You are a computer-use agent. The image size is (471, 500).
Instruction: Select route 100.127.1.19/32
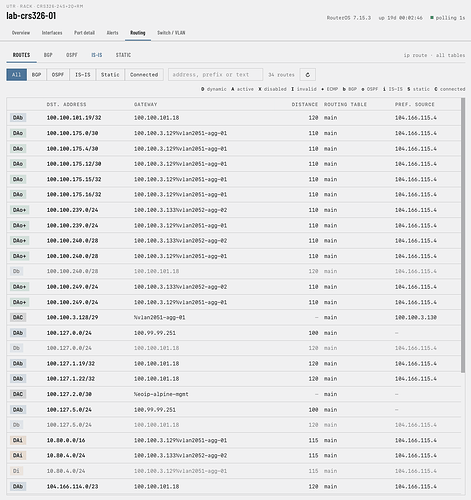tap(234, 363)
